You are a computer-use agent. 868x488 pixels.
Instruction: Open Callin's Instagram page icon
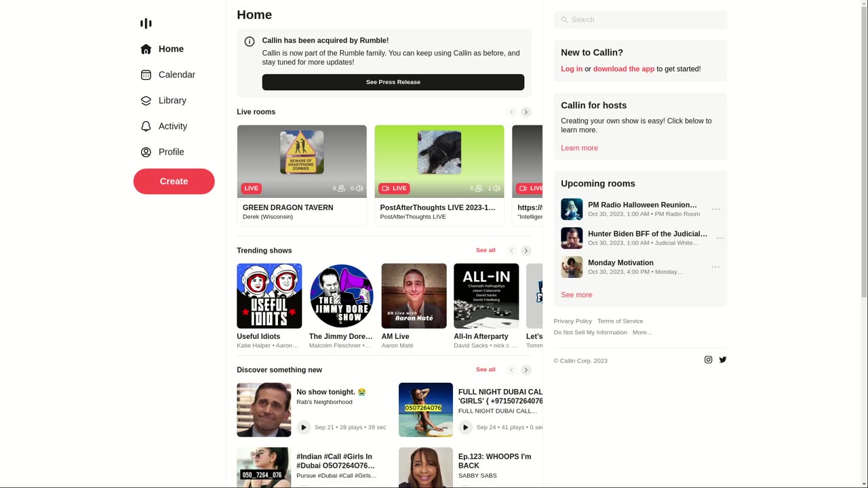pyautogui.click(x=708, y=360)
